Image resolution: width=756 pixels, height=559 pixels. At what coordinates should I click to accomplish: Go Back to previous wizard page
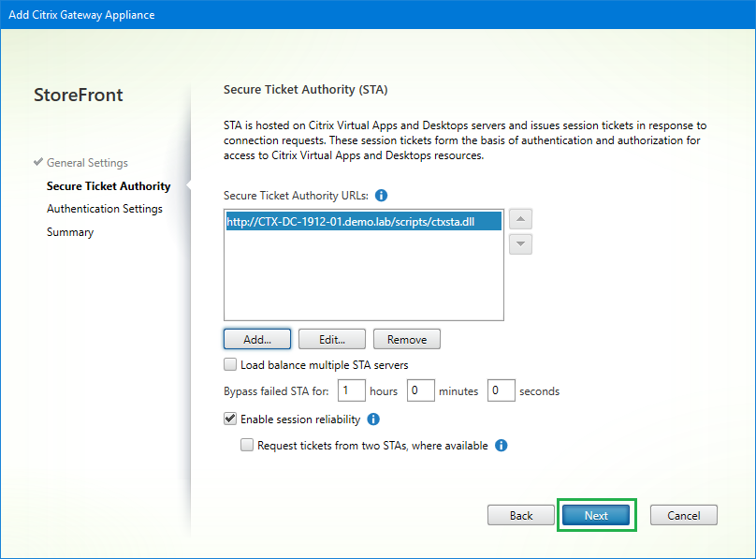(x=521, y=515)
